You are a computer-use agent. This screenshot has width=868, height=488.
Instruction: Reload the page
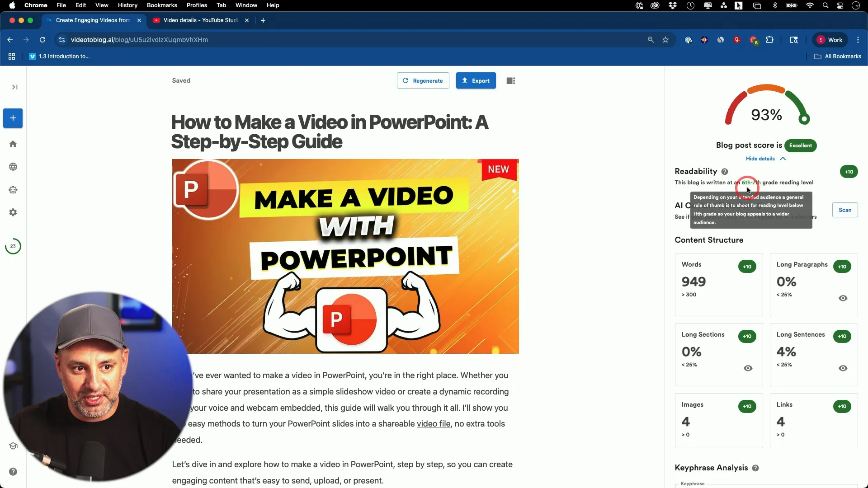42,40
